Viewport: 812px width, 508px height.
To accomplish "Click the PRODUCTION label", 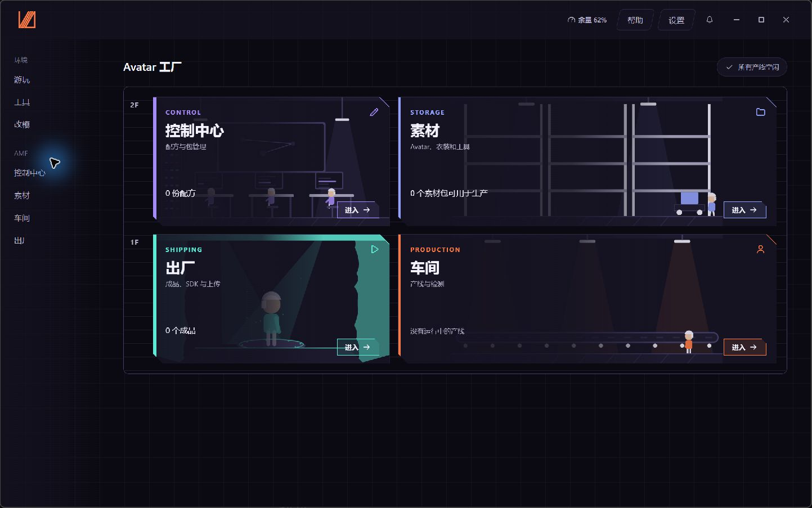I will tap(435, 250).
